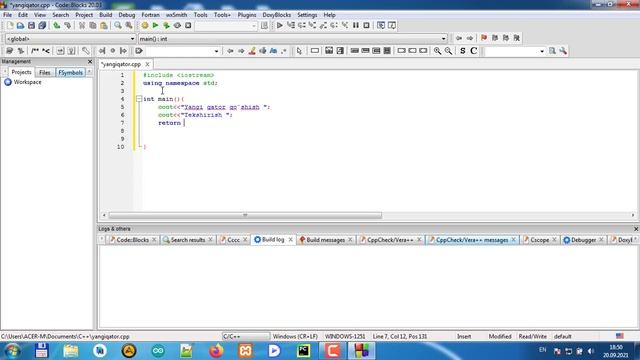The width and height of the screenshot is (640, 360).
Task: Switch to the Debugger log tab
Action: click(583, 240)
